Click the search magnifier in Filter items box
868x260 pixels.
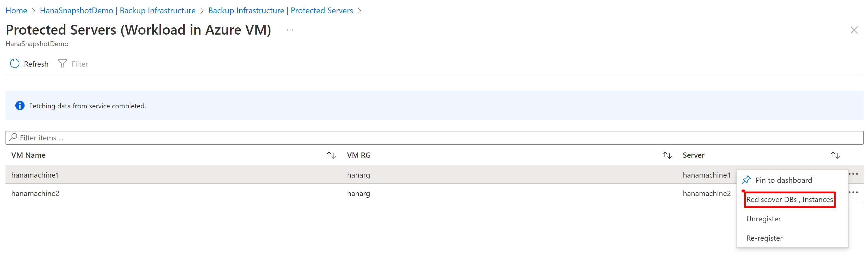coord(13,137)
